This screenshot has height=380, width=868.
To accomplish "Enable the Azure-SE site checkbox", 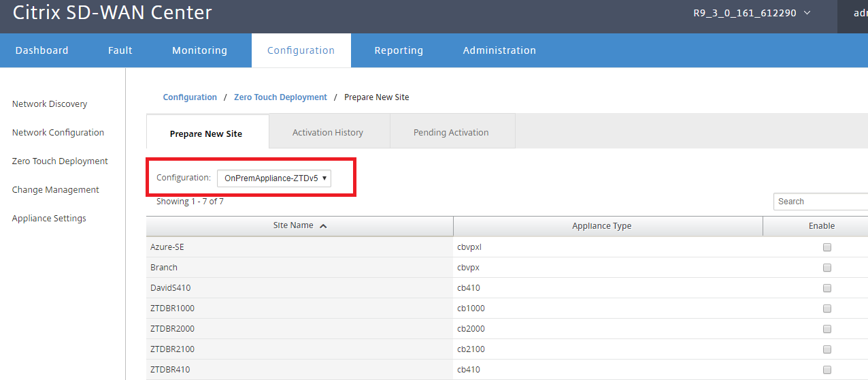I will tap(827, 247).
